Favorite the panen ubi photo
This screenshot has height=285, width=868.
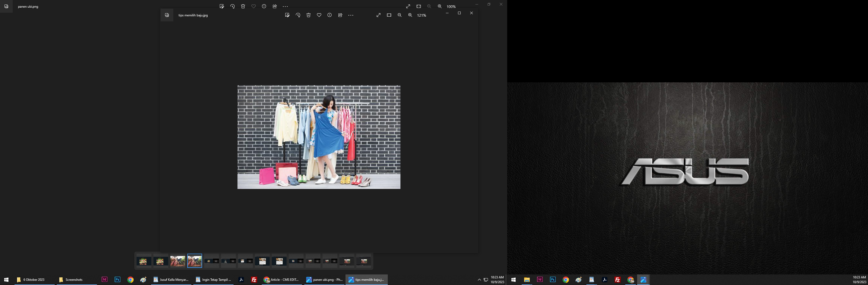click(x=254, y=6)
